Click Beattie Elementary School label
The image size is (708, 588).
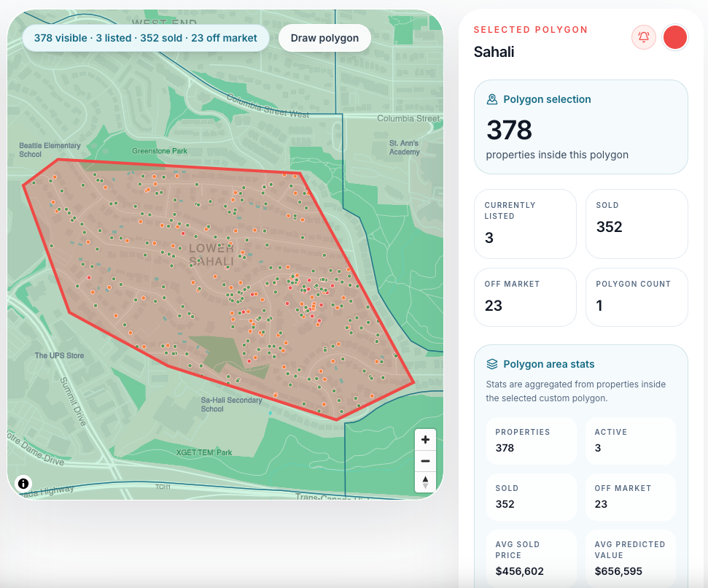[x=50, y=150]
